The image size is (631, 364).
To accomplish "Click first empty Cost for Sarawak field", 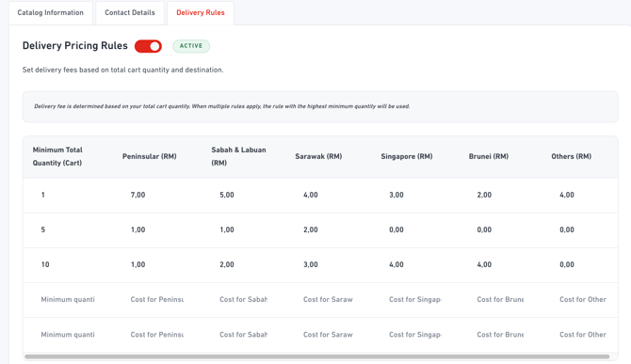I will pyautogui.click(x=328, y=300).
